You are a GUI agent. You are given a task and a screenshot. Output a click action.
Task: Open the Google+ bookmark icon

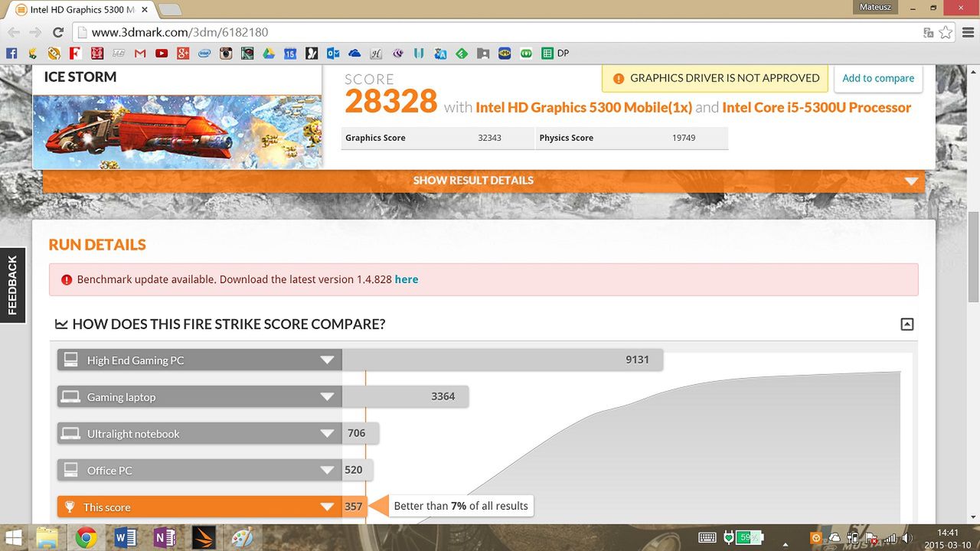click(183, 54)
